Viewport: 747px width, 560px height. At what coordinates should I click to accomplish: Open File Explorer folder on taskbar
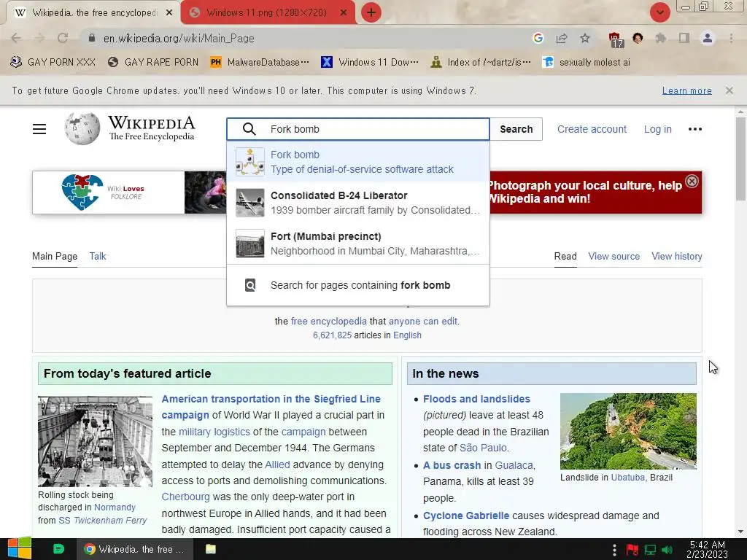point(211,549)
